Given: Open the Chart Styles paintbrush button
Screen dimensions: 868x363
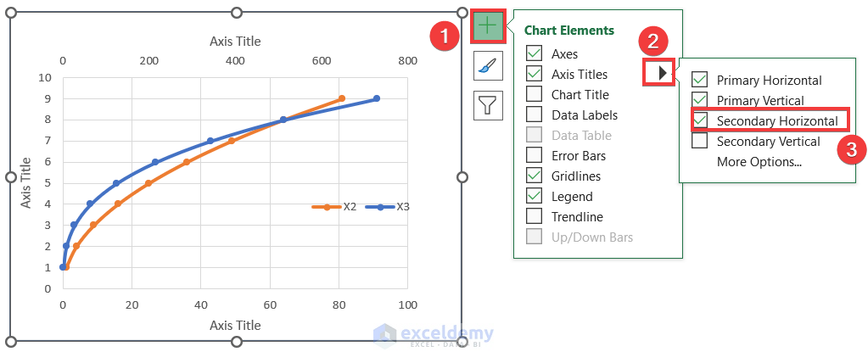Looking at the screenshot, I should pyautogui.click(x=488, y=66).
